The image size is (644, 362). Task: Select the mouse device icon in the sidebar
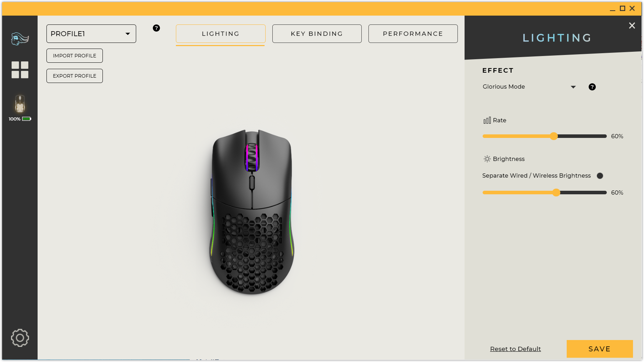pyautogui.click(x=20, y=104)
